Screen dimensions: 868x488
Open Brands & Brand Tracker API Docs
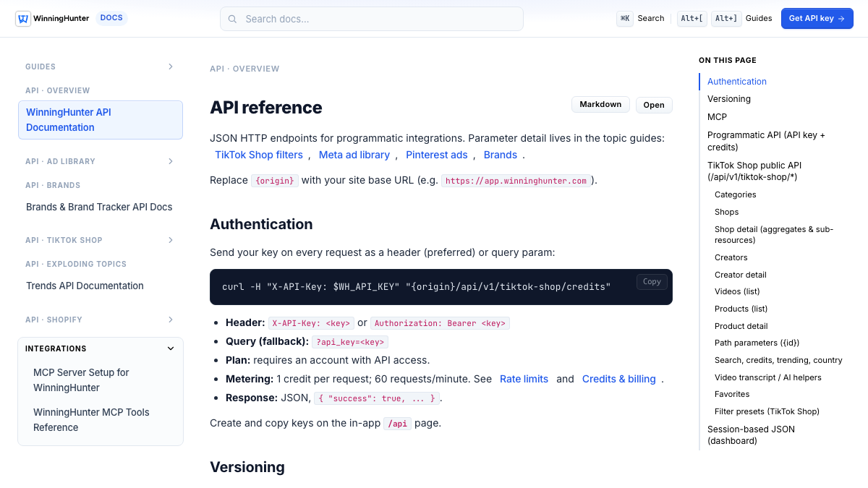pyautogui.click(x=101, y=207)
